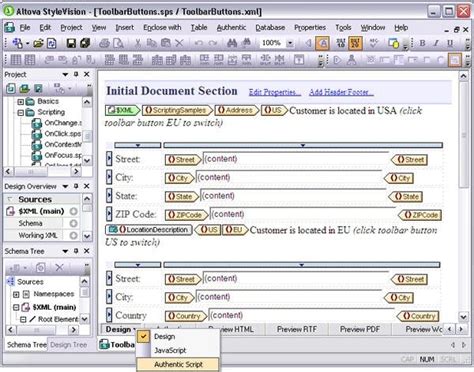Click the Bold formatting button
This screenshot has width=474, height=372.
423,43
